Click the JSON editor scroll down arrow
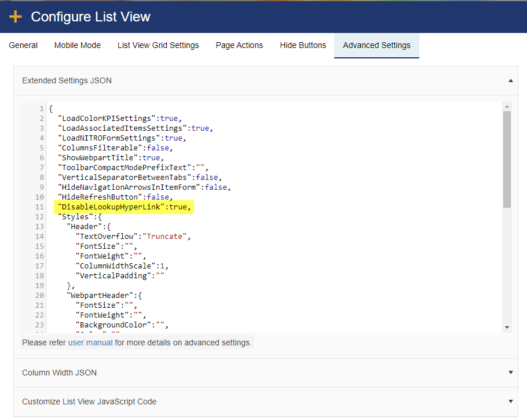Viewport: 527px width, 420px height. point(507,327)
